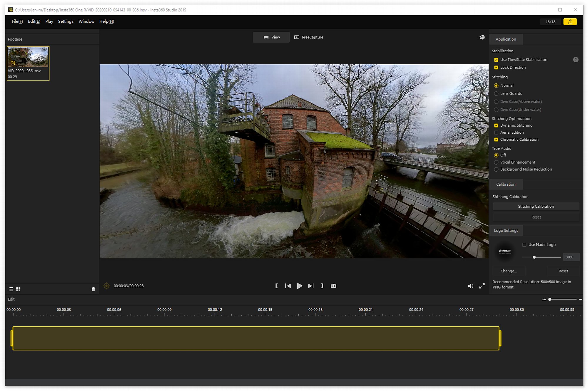Screen dimensions: 588x391
Task: Set the trim start bracket marker
Action: (276, 286)
